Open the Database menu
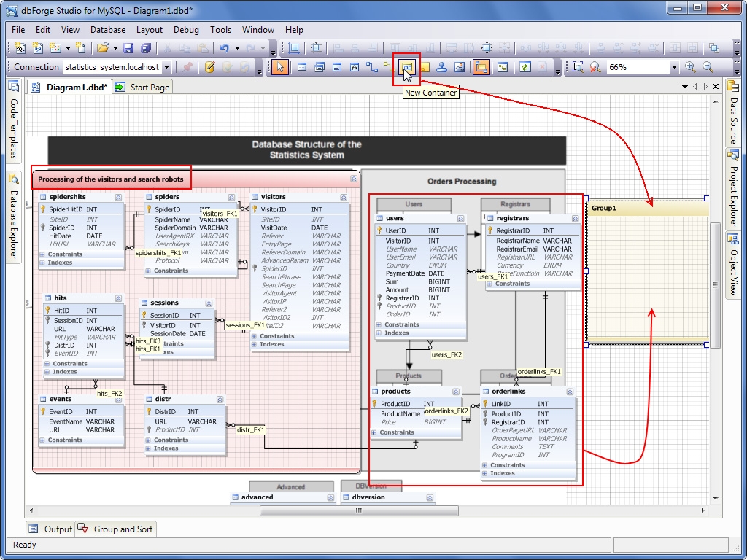The width and height of the screenshot is (747, 560). coord(108,29)
